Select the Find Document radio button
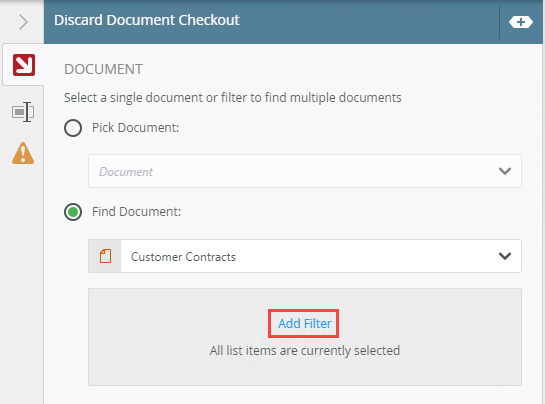This screenshot has height=404, width=545. 73,212
